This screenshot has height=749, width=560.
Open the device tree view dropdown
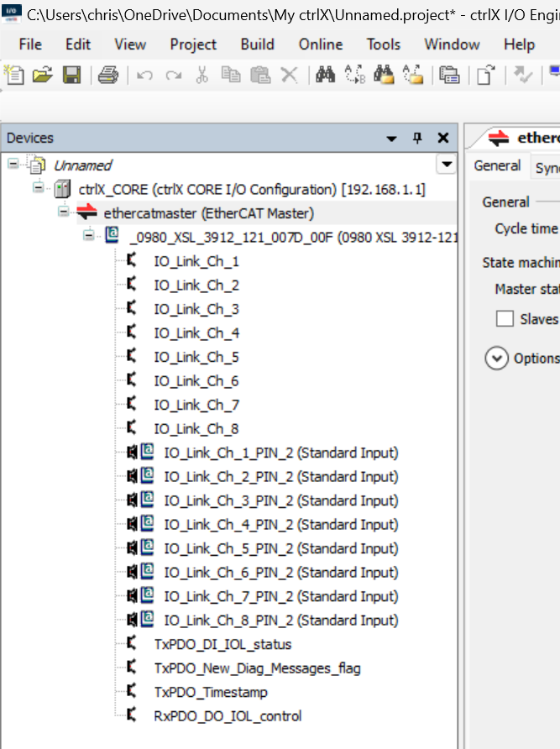pos(447,165)
